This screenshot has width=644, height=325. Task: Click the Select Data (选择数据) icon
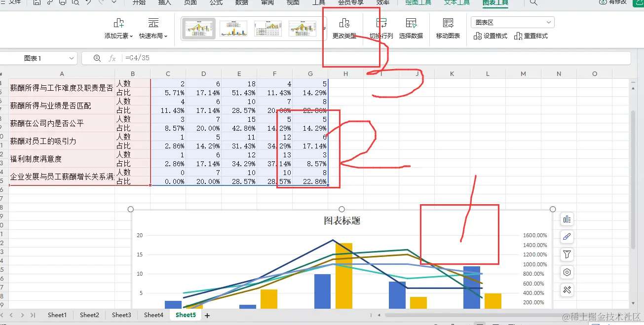411,23
